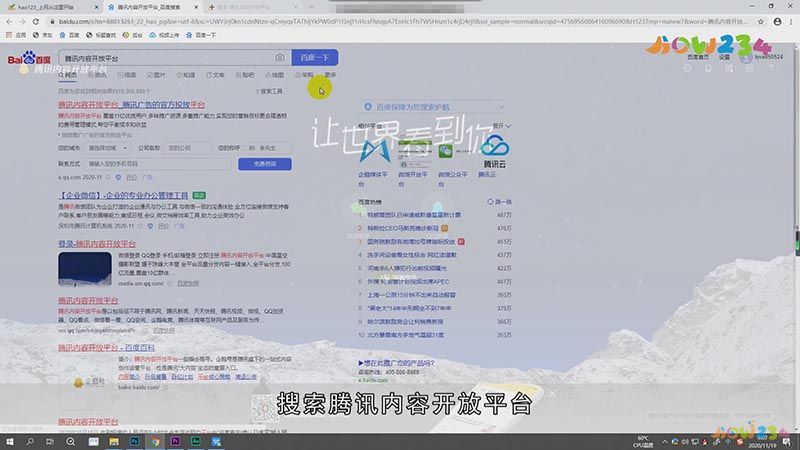Click the 微信公众平台 WeChat icon
Viewport: 800px width, 450px height.
pyautogui.click(x=445, y=151)
